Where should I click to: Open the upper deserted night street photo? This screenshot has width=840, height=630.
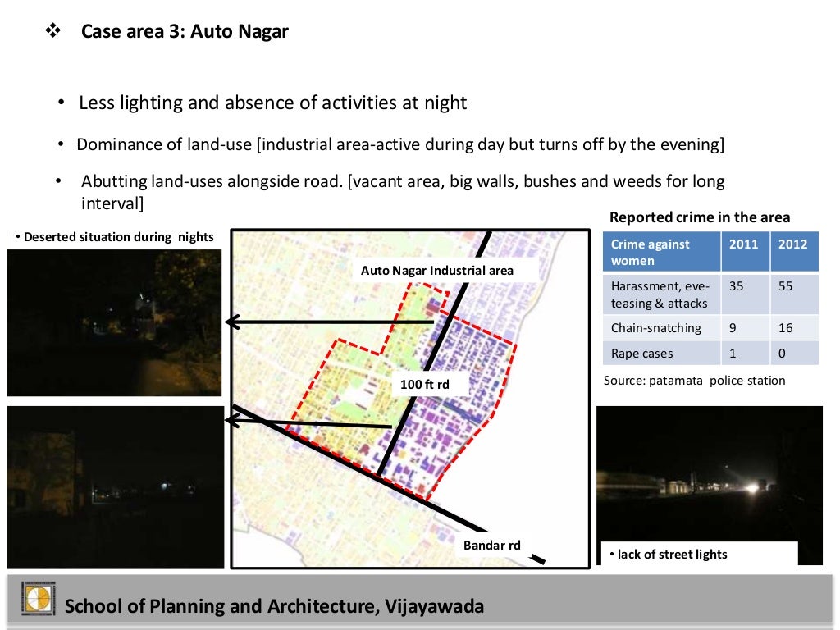coord(114,322)
